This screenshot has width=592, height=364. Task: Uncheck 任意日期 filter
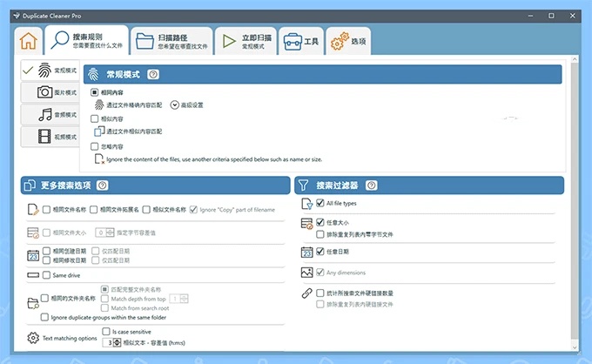(320, 251)
